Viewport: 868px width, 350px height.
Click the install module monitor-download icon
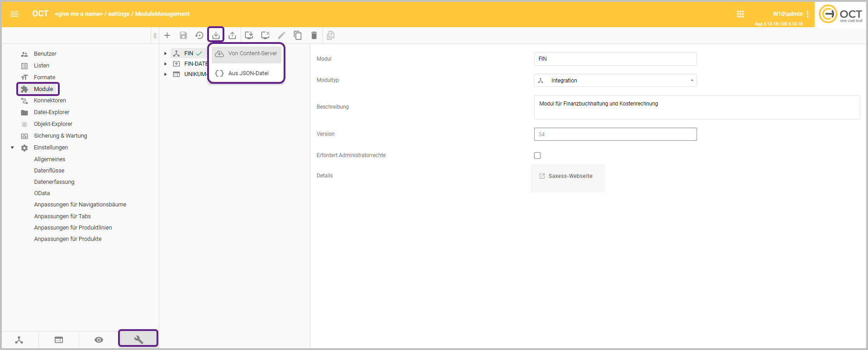249,35
